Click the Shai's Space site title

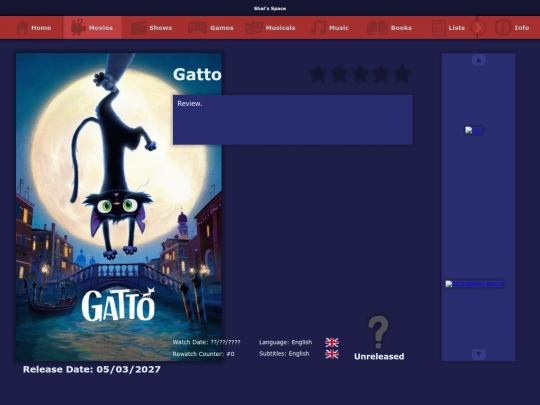(x=270, y=8)
